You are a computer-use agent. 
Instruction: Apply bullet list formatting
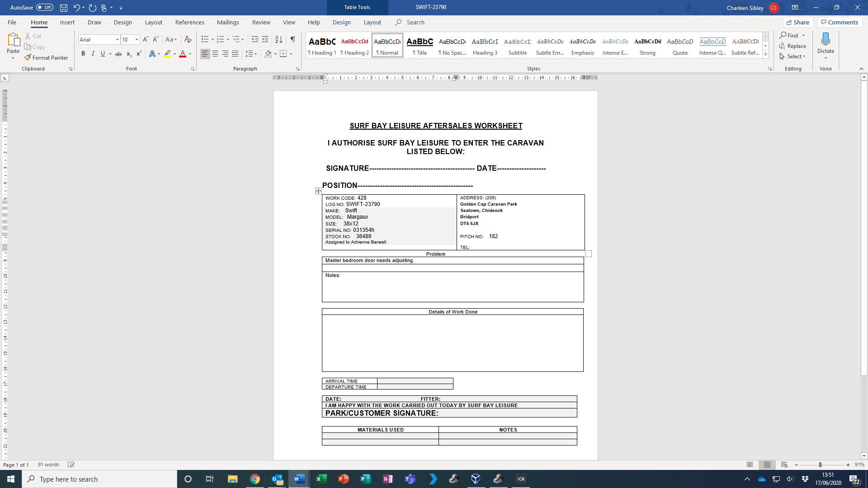point(205,39)
